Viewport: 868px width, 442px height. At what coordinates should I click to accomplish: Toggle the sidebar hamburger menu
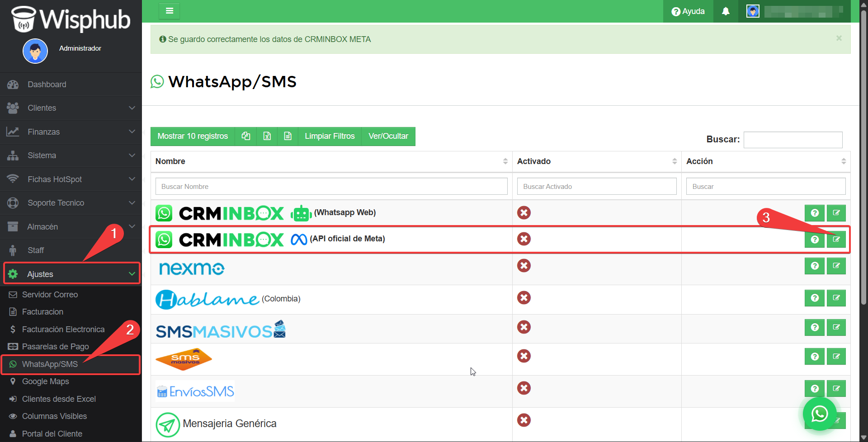pyautogui.click(x=170, y=11)
